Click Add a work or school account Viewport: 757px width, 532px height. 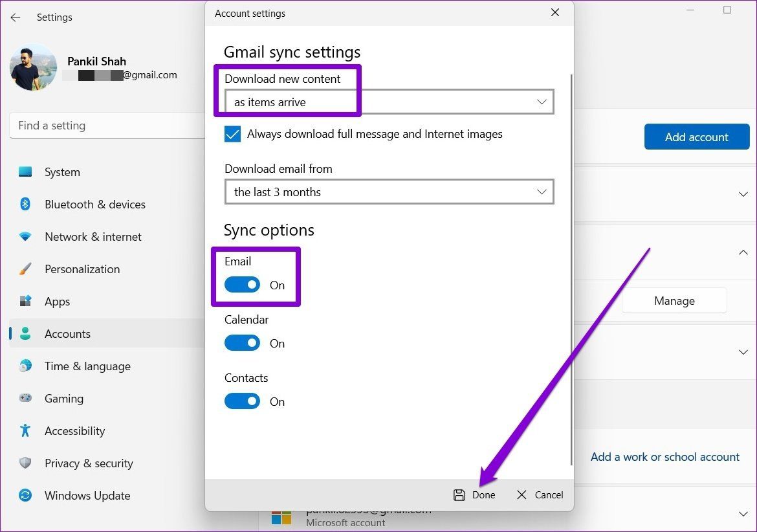(664, 457)
